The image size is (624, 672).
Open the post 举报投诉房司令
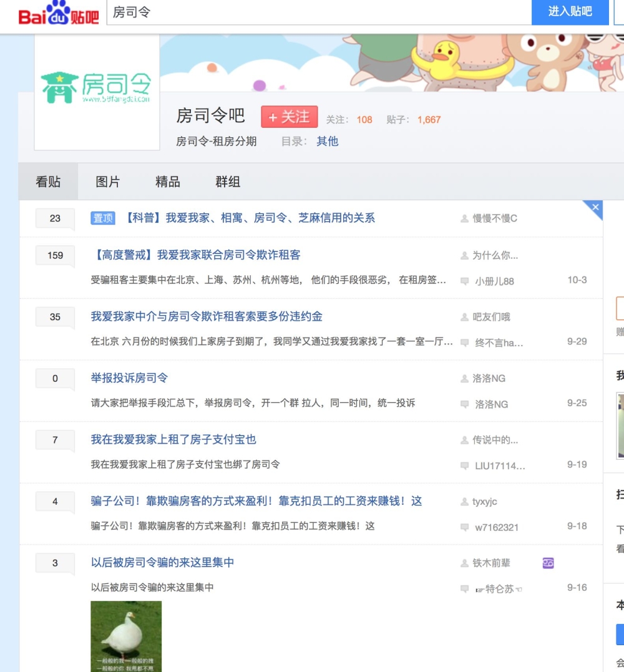(129, 378)
